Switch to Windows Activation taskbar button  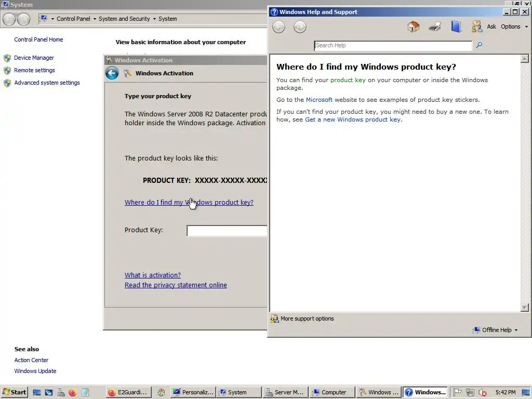point(379,392)
